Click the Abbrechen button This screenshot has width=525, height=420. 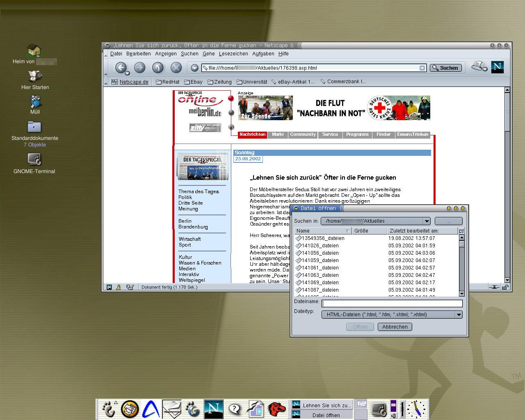coord(395,327)
